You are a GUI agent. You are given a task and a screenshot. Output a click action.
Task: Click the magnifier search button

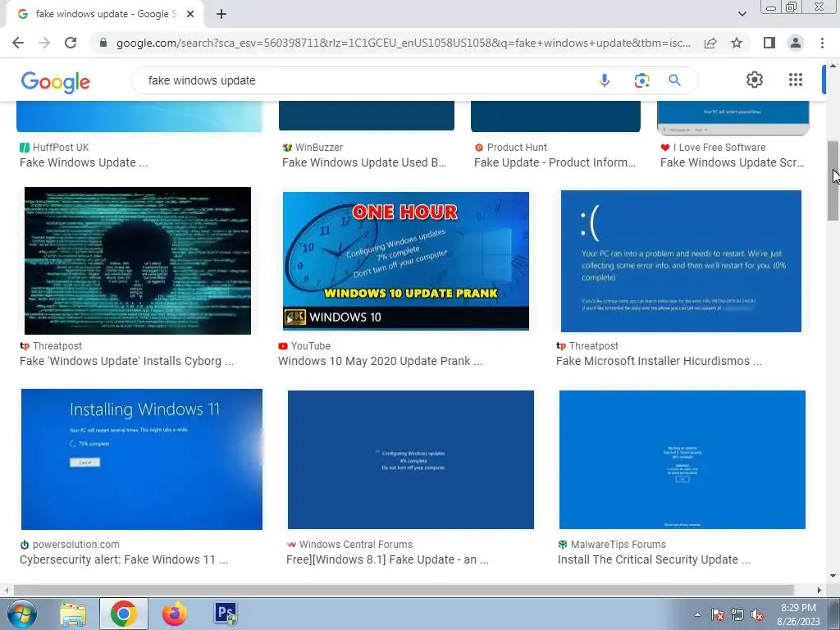point(674,80)
